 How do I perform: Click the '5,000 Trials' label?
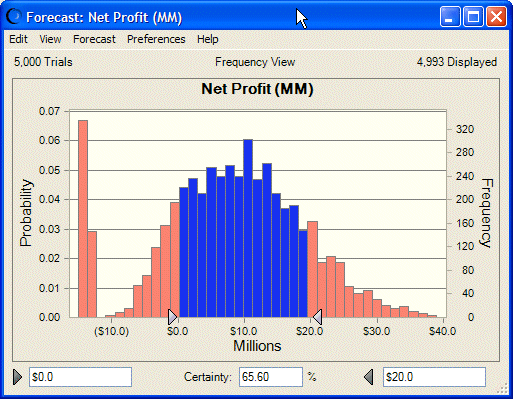[43, 62]
